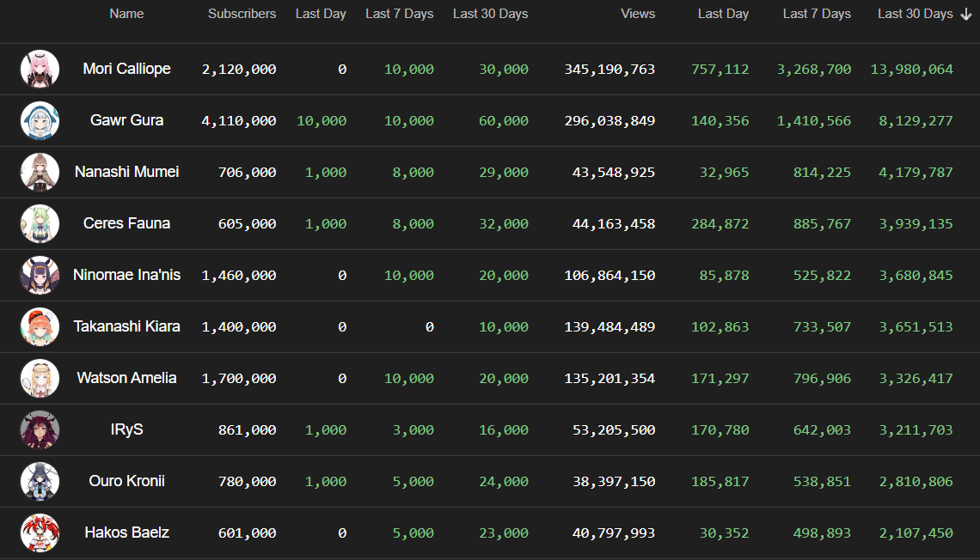The width and height of the screenshot is (980, 560).
Task: Select subscriber count 1,700,000
Action: pos(239,378)
